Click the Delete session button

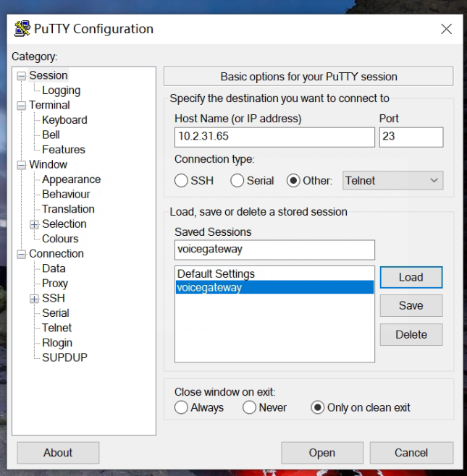click(x=411, y=334)
